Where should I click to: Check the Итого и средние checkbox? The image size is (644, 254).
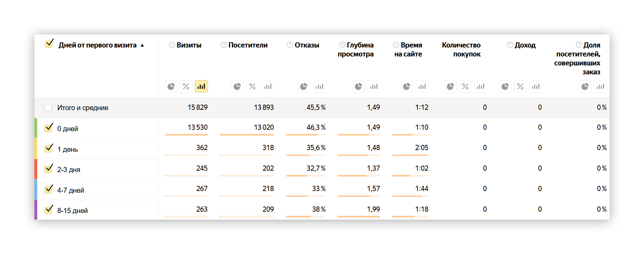click(x=48, y=108)
